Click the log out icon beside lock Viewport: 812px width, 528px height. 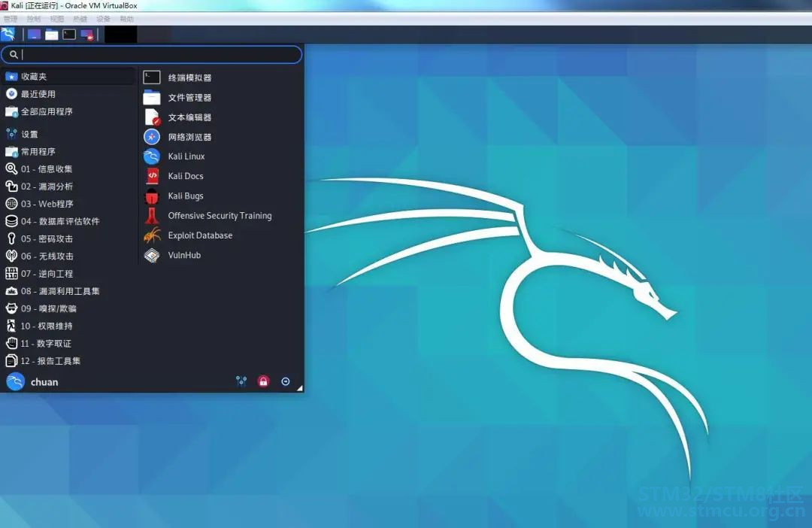(x=286, y=381)
